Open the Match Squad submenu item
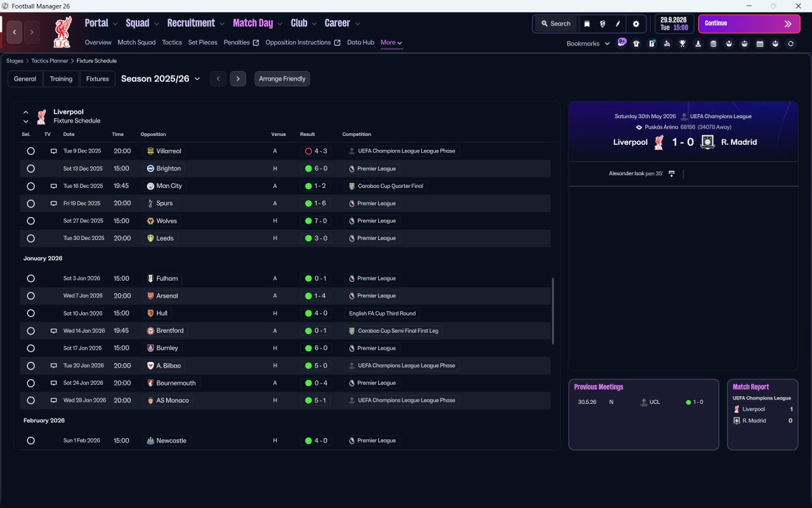Screen dimensions: 812x508 (x=136, y=43)
